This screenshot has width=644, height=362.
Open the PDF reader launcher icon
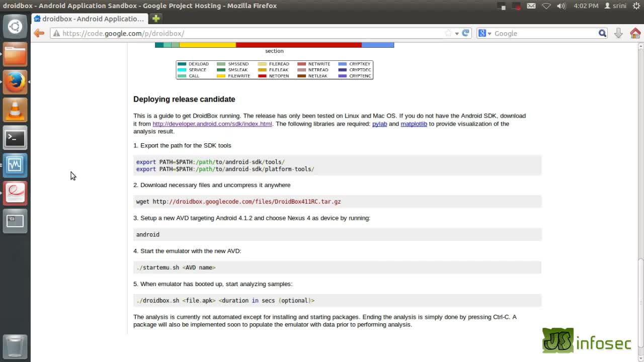[15, 193]
